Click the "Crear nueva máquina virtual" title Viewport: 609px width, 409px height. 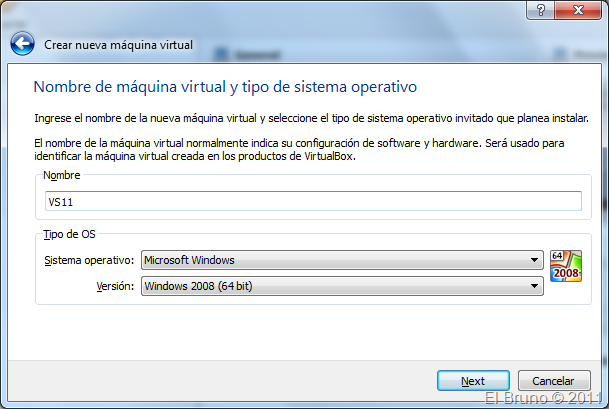[119, 45]
